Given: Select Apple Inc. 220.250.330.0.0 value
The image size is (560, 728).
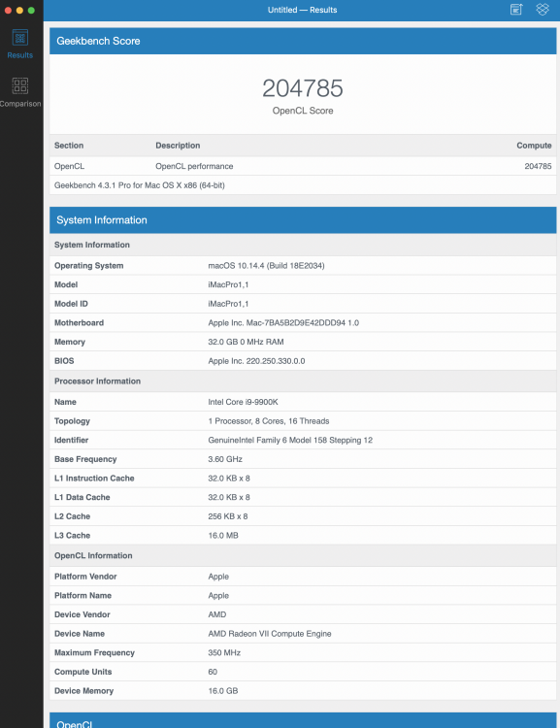Looking at the screenshot, I should 256,361.
